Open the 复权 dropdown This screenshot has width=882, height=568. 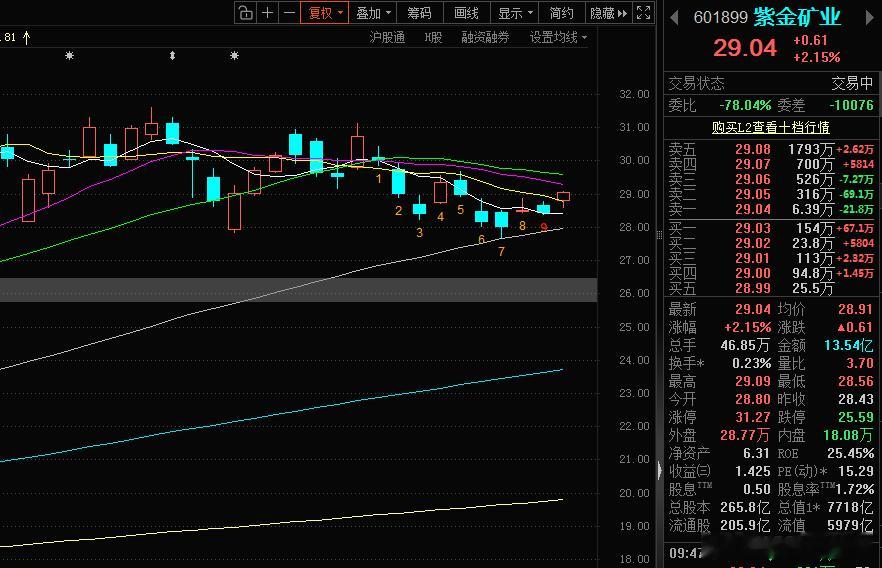tap(325, 12)
